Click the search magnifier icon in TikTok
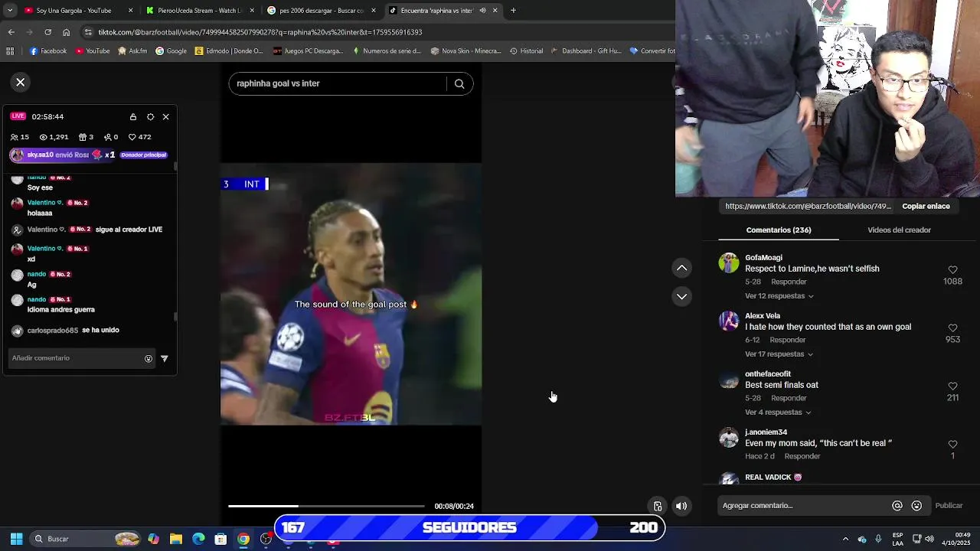The width and height of the screenshot is (980, 551). [x=459, y=83]
